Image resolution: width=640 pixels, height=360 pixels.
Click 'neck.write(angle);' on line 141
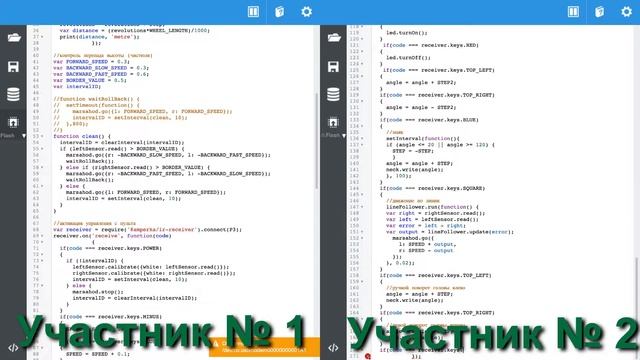click(x=415, y=169)
